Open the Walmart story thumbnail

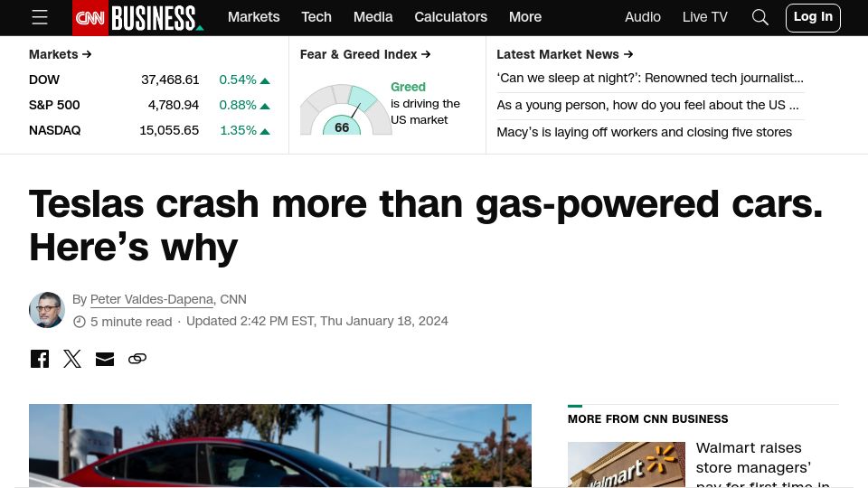coord(626,465)
